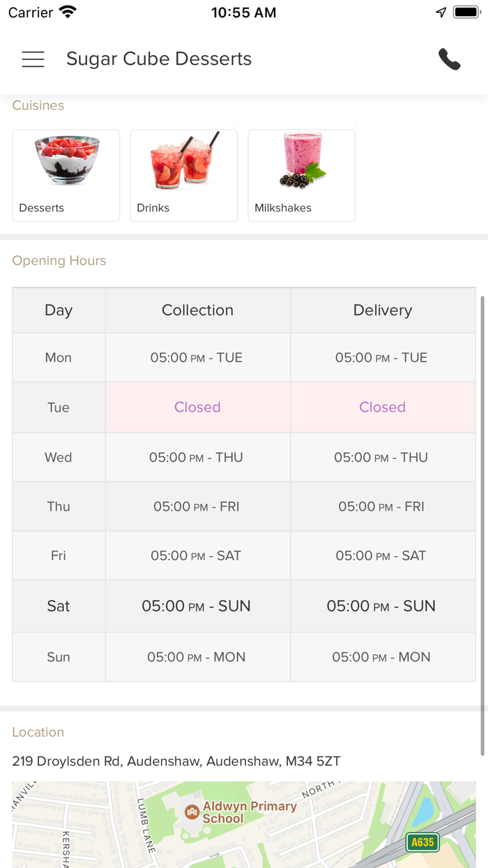Select the Drinks cuisine card

point(184,175)
